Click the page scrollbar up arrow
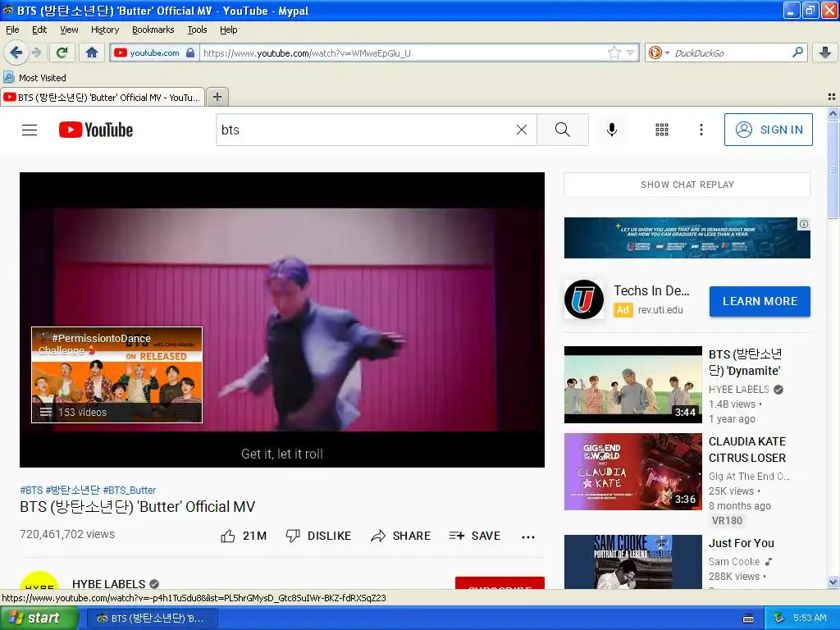 pyautogui.click(x=833, y=113)
